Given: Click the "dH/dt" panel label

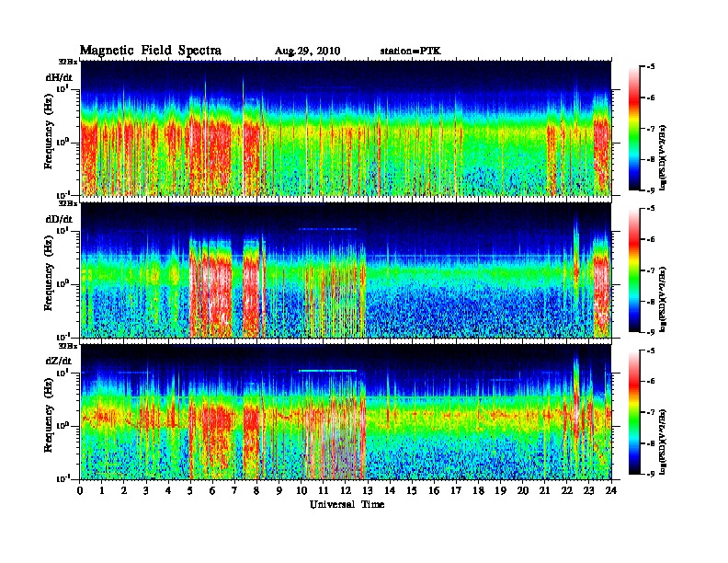Looking at the screenshot, I should [60, 77].
